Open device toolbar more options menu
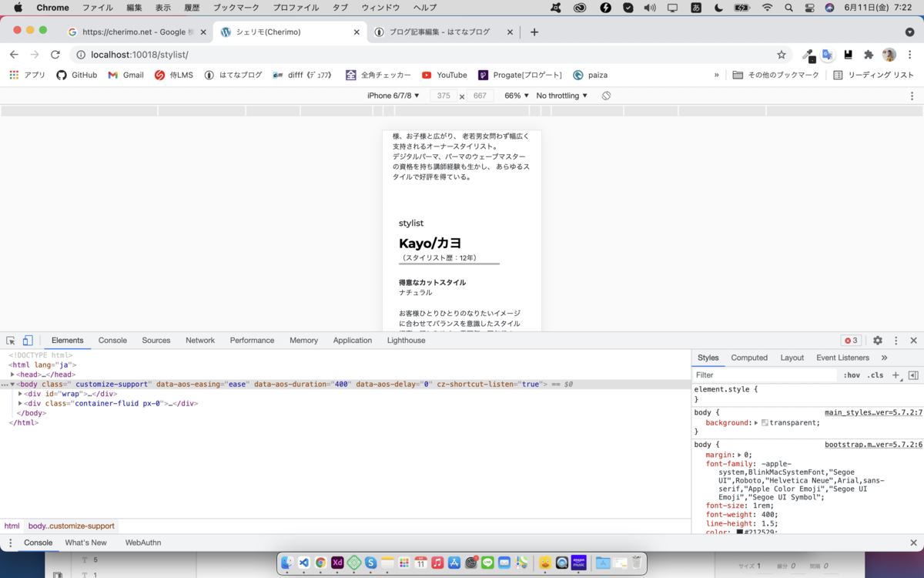The height and width of the screenshot is (578, 924). click(x=912, y=96)
